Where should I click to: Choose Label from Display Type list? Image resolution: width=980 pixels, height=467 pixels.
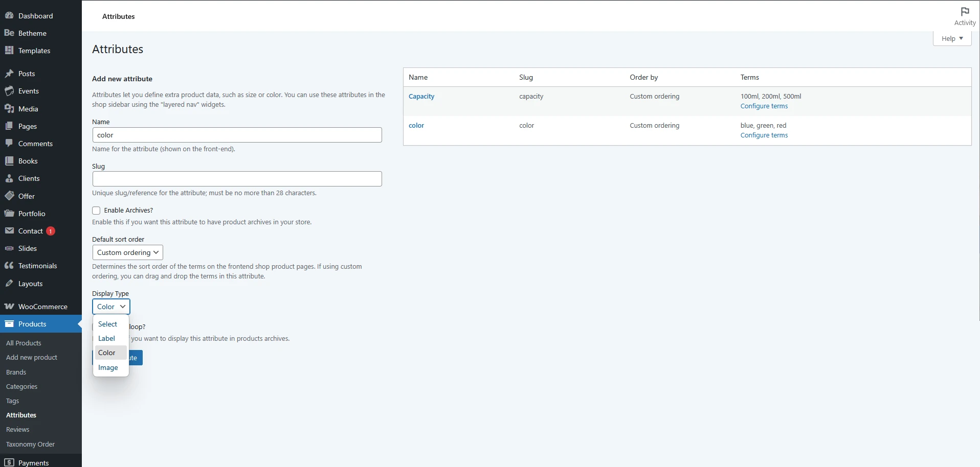pyautogui.click(x=106, y=338)
